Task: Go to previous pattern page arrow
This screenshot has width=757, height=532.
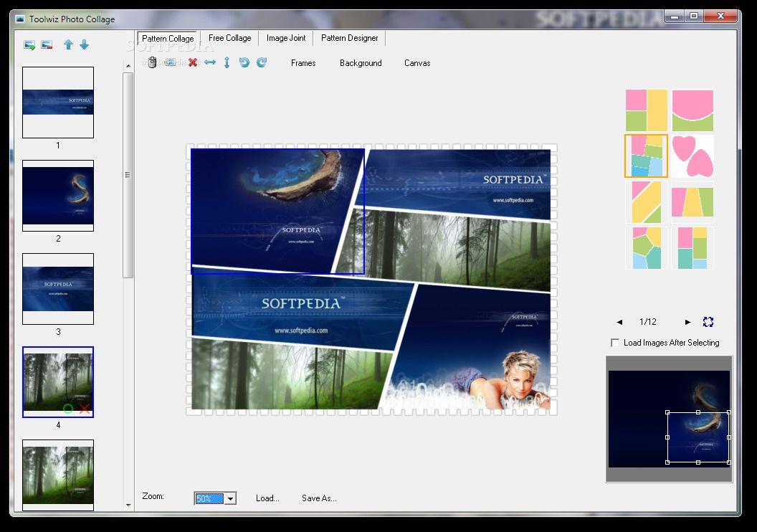Action: click(x=619, y=322)
